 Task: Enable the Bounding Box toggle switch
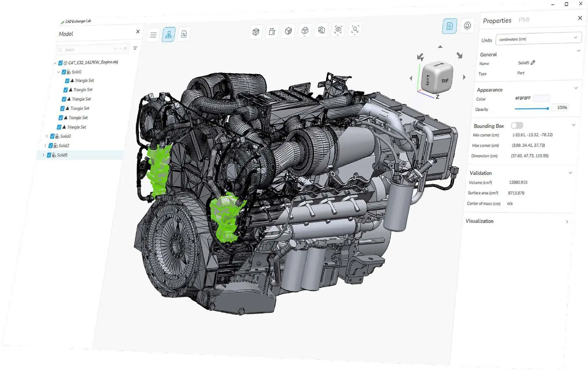517,126
